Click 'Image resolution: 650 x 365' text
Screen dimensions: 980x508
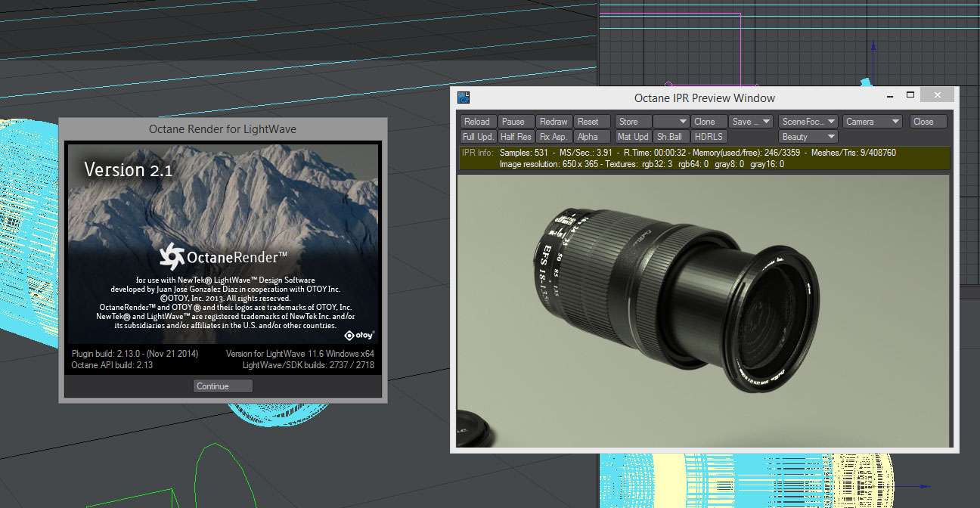(547, 163)
